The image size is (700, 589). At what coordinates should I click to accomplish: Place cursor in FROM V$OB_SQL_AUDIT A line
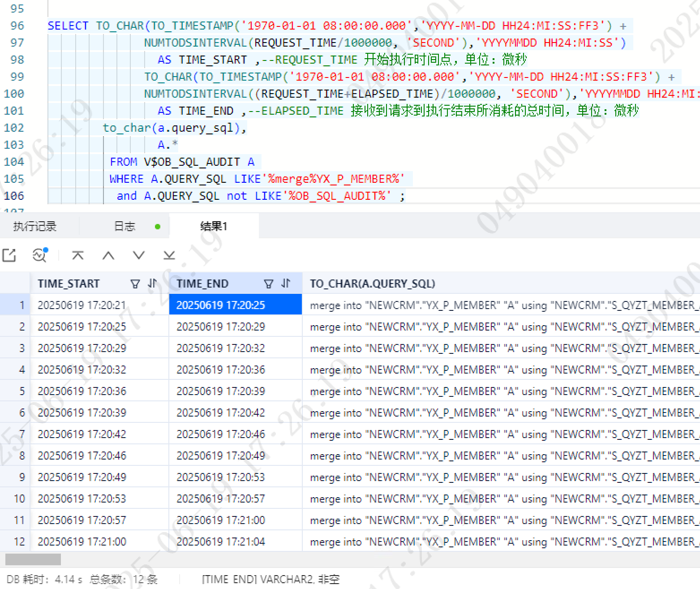coord(182,162)
